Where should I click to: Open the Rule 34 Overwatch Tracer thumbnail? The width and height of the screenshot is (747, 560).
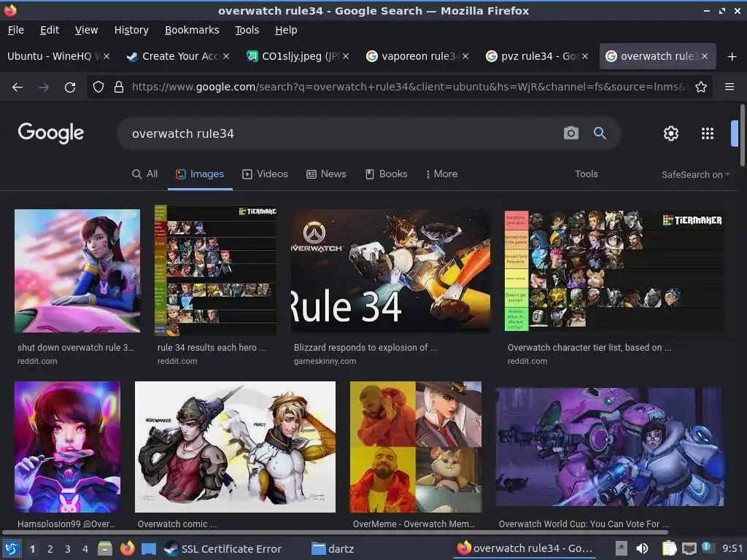(390, 271)
